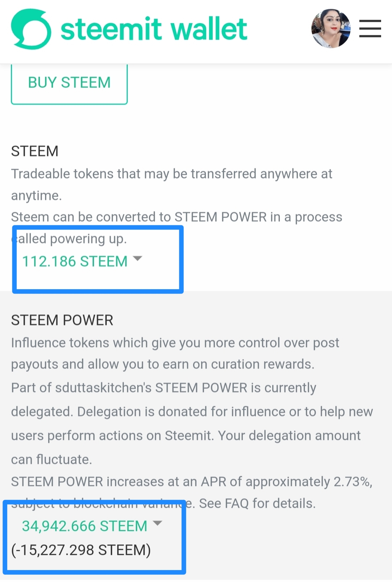Click the "steemit wallet" title text
Screen dimensions: 392x582
[x=154, y=29]
